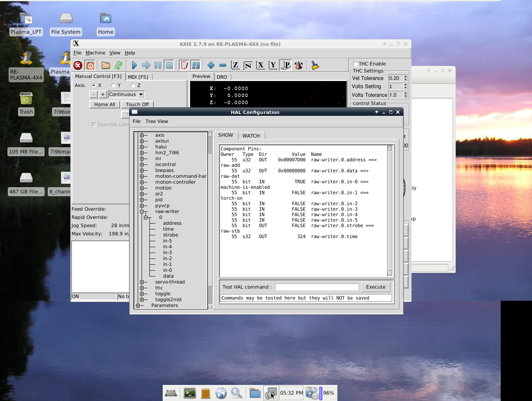
Task: Click the jog plus button
Action: (102, 94)
